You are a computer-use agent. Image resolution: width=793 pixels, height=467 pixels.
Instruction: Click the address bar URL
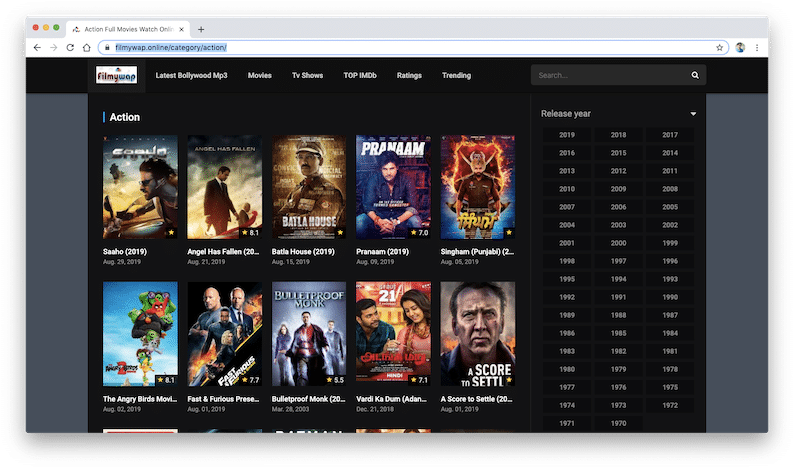171,48
